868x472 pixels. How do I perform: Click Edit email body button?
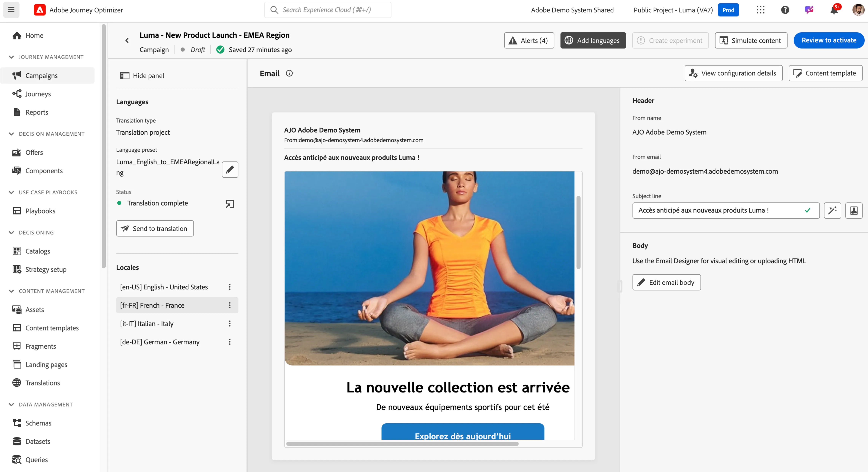[x=666, y=282]
